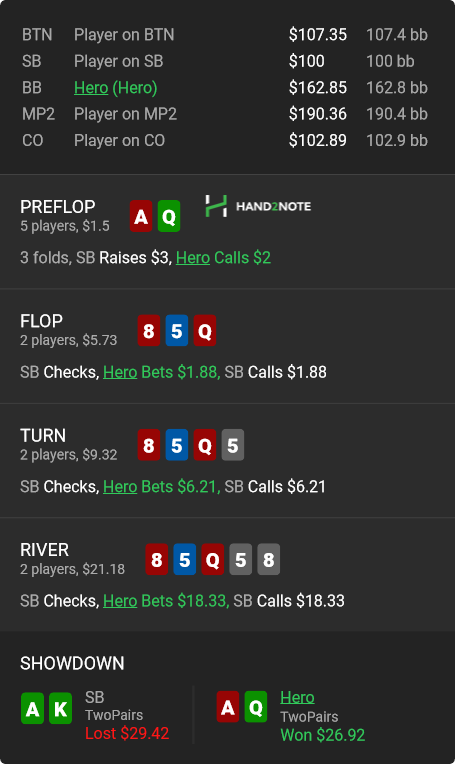Click the gray 5 turn card
Screen dimensions: 455x764
click(x=233, y=445)
